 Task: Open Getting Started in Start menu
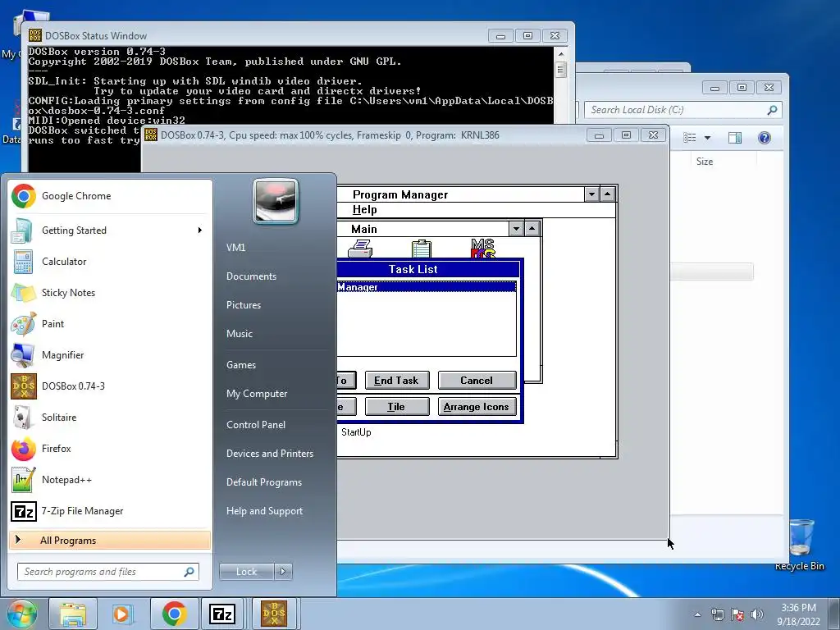(x=110, y=231)
